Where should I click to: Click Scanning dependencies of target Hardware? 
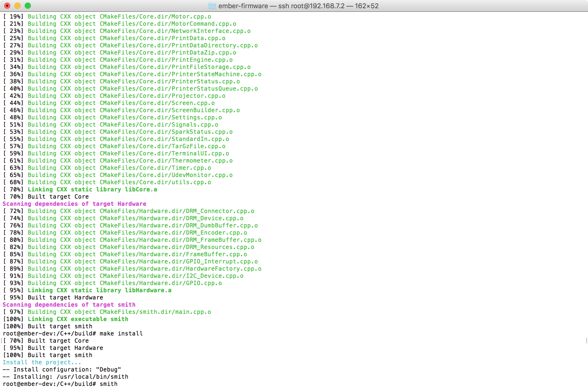[75, 204]
